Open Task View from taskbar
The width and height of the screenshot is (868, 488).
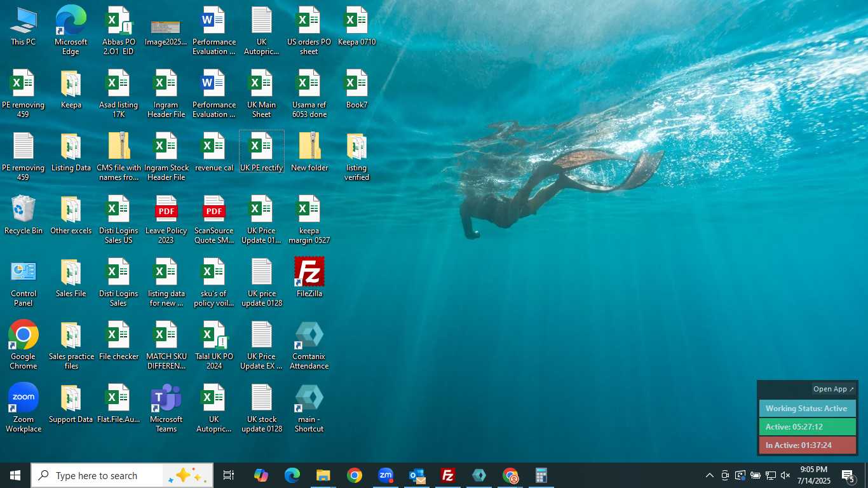tap(229, 475)
